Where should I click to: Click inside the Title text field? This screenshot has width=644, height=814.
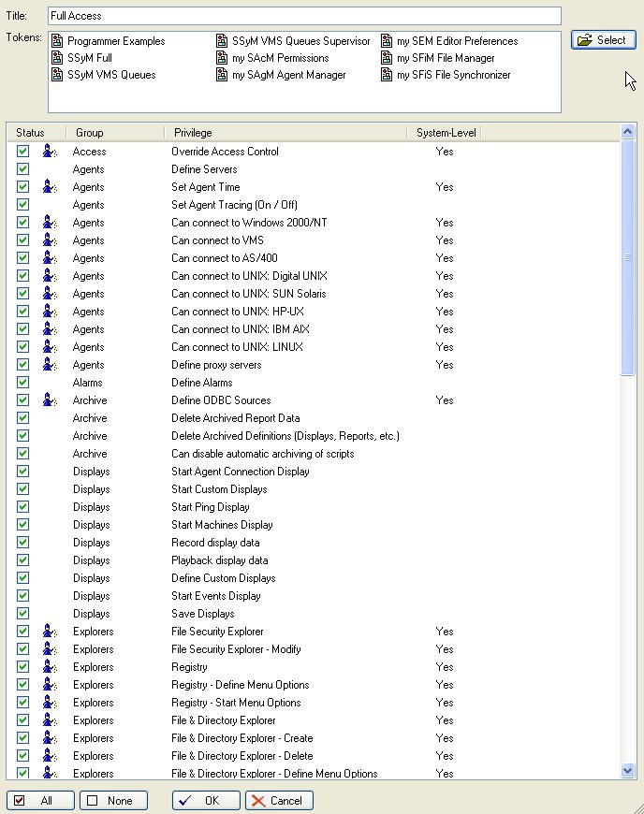tap(303, 16)
